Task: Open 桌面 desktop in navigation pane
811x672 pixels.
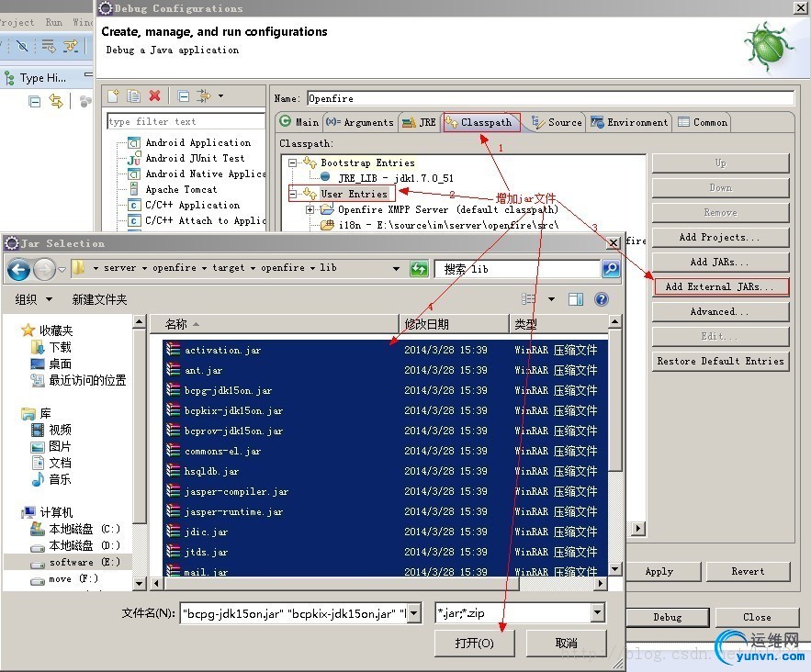Action: (x=51, y=364)
